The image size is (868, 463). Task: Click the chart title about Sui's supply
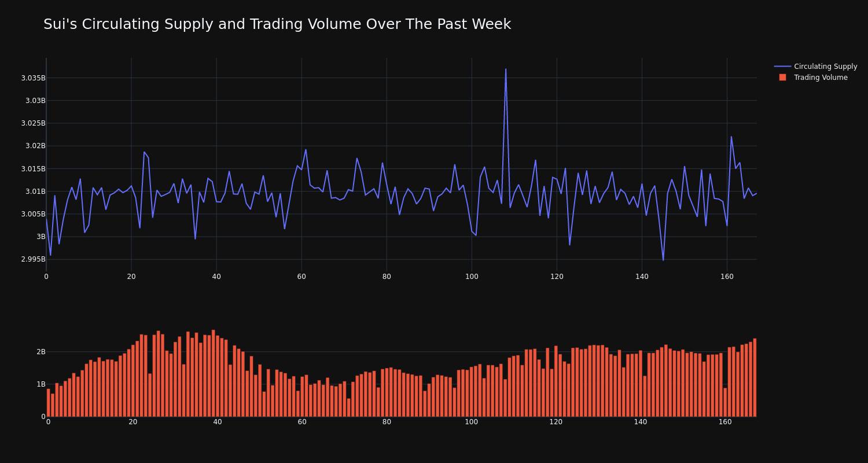click(x=277, y=24)
